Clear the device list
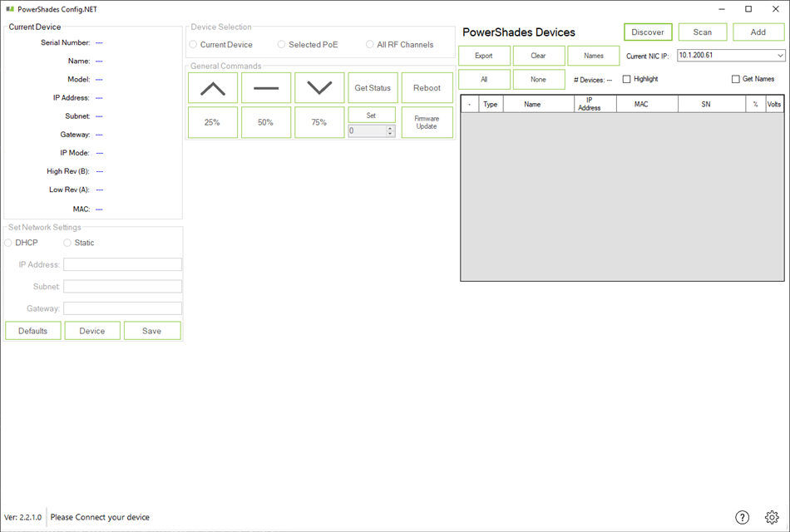790x532 pixels. 539,56
